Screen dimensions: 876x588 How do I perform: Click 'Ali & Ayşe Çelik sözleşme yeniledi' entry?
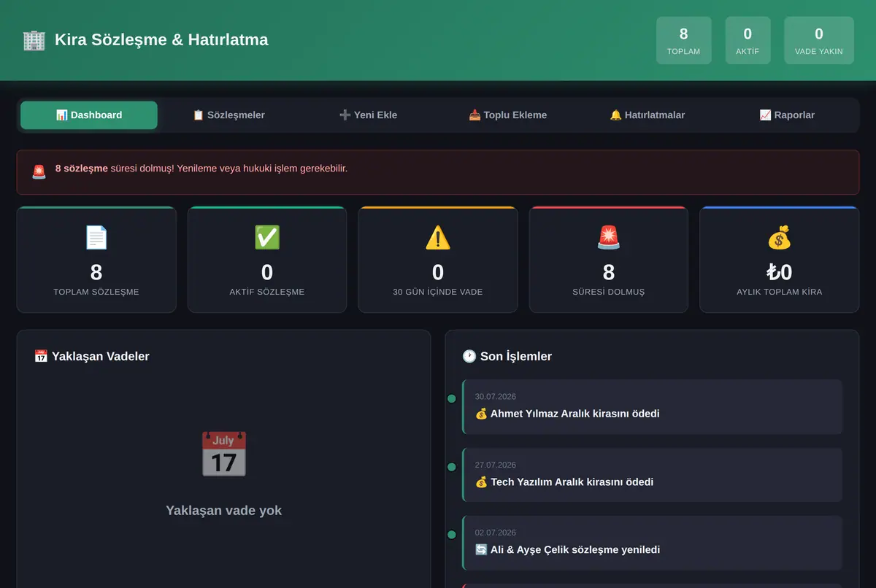(x=652, y=543)
